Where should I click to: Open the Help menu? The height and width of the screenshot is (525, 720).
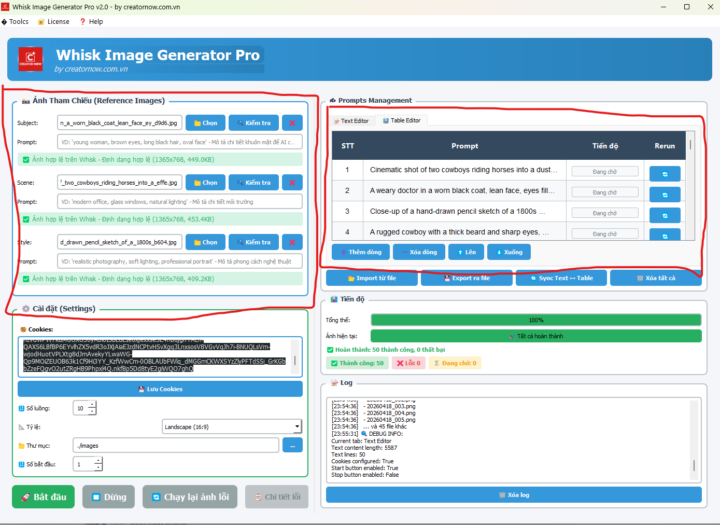pyautogui.click(x=91, y=22)
